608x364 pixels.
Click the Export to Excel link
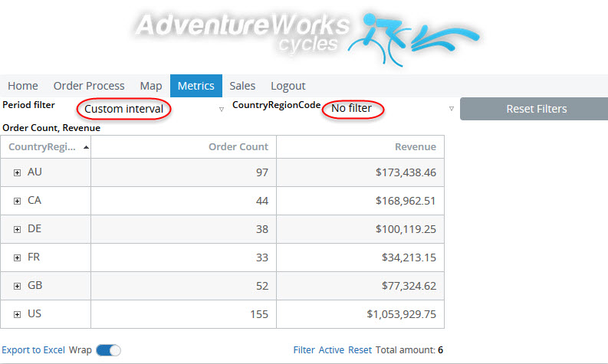point(33,350)
